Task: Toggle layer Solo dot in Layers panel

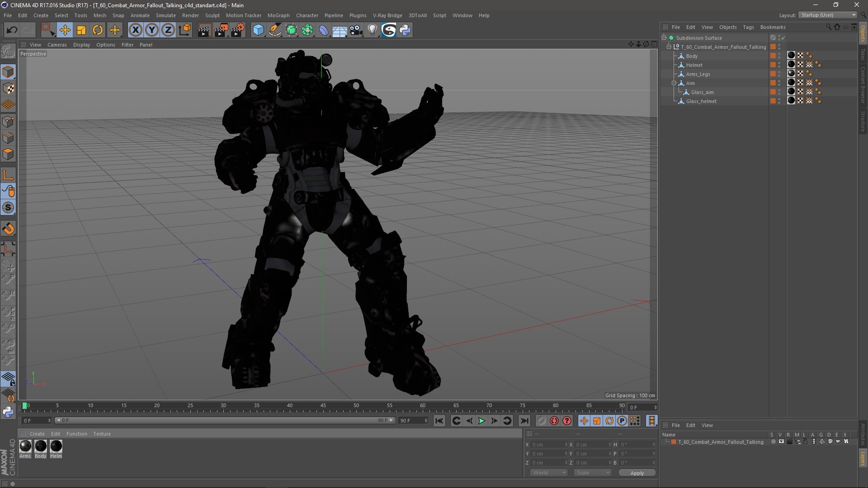Action: tap(773, 441)
